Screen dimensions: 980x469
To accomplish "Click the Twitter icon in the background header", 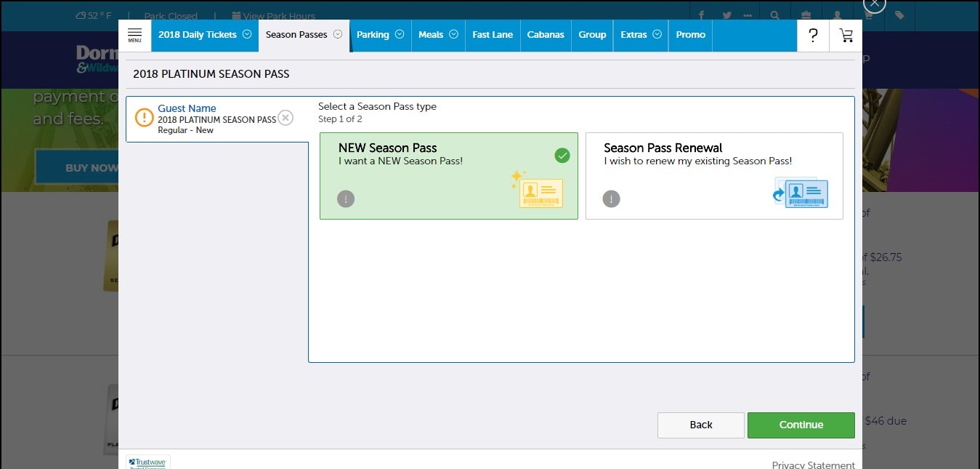I will pos(726,15).
